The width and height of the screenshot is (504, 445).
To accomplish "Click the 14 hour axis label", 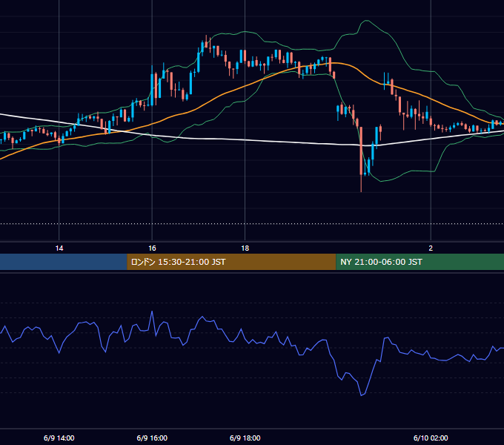I will [x=59, y=248].
